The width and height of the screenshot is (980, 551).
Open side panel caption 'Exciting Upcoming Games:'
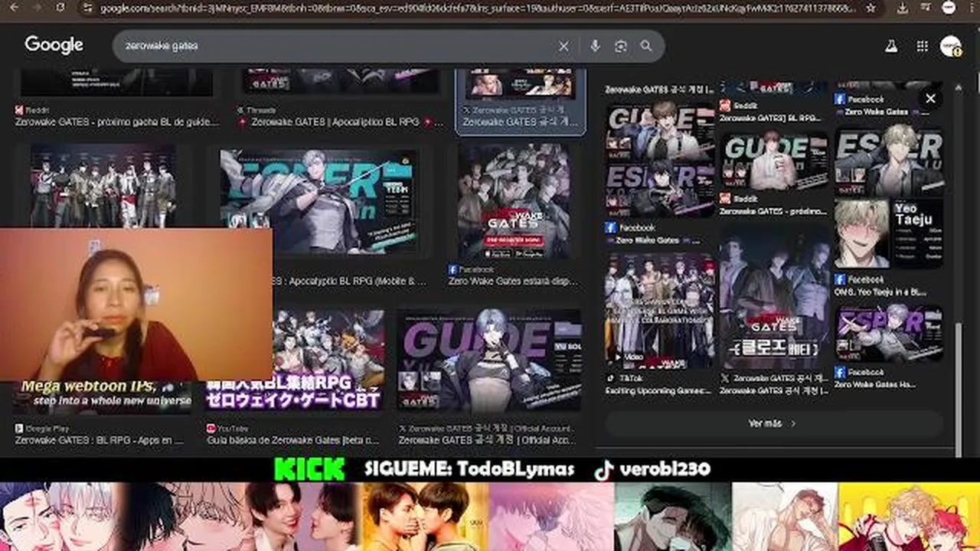(658, 390)
